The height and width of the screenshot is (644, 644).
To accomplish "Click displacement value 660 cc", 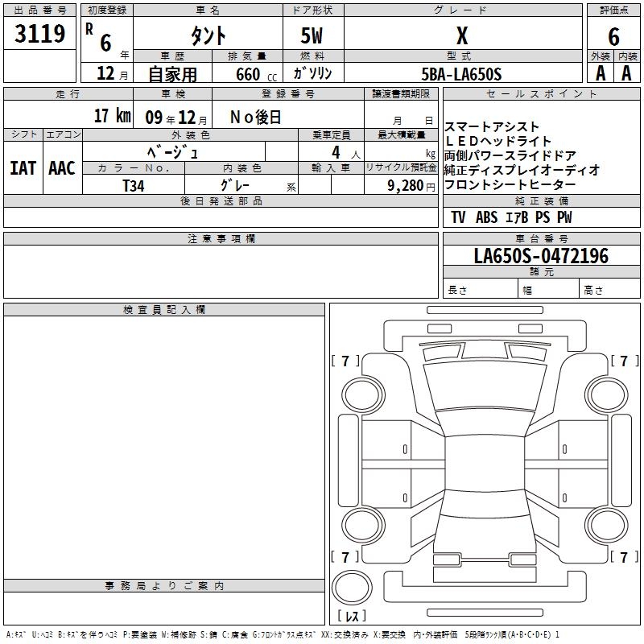I will 256,74.
